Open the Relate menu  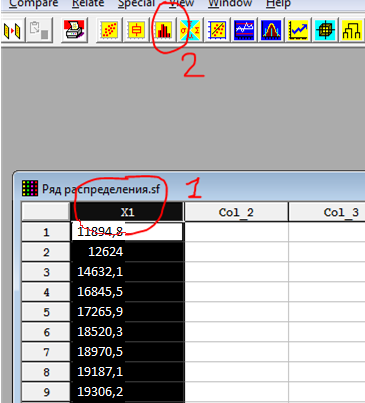88,4
